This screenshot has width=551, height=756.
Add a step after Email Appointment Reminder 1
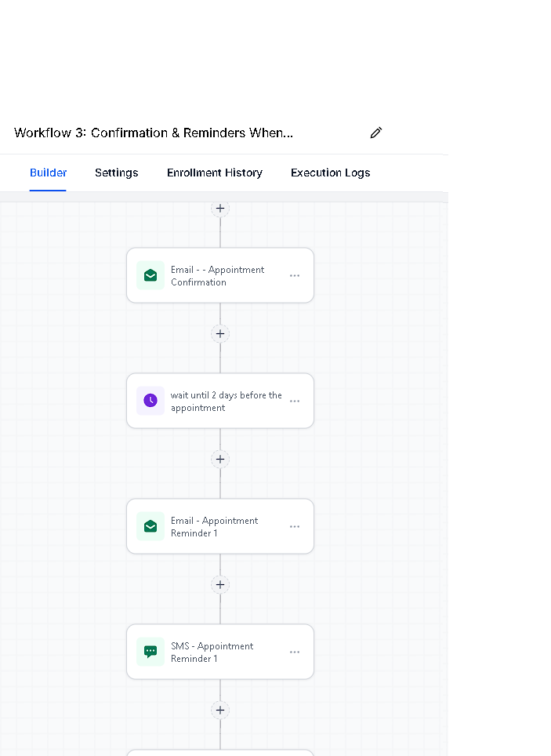[220, 584]
